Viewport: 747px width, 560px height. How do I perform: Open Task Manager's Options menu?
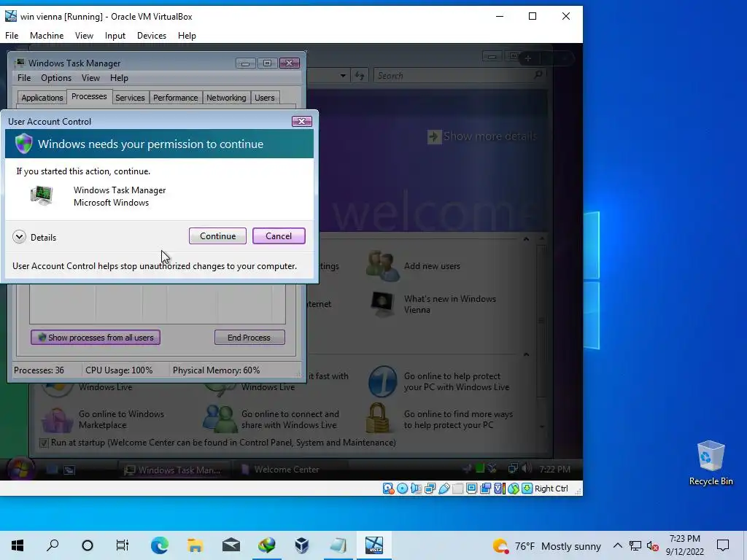pos(55,77)
